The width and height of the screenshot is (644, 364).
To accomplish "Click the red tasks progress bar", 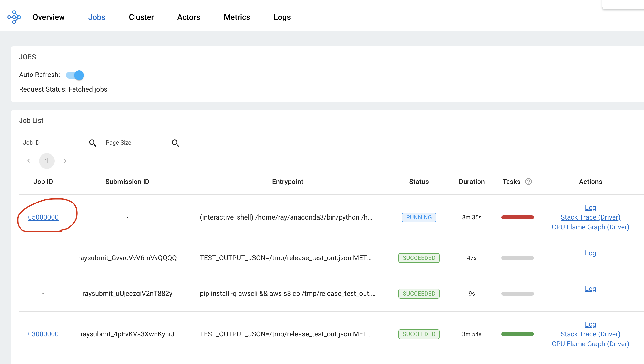I will pos(517,217).
